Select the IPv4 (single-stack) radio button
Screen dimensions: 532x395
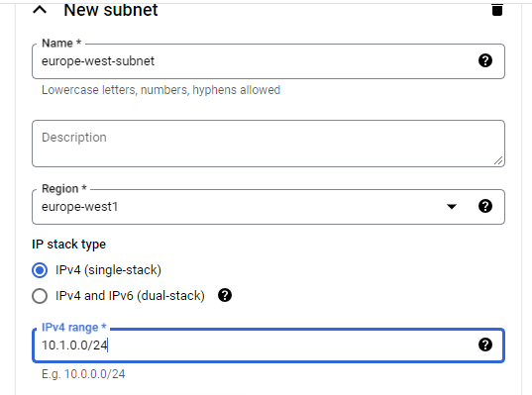tap(40, 270)
